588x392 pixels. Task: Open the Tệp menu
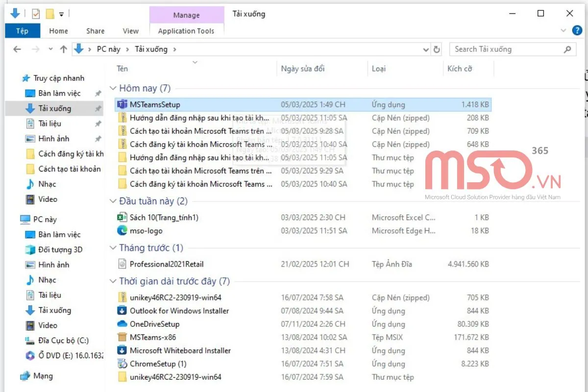(22, 30)
